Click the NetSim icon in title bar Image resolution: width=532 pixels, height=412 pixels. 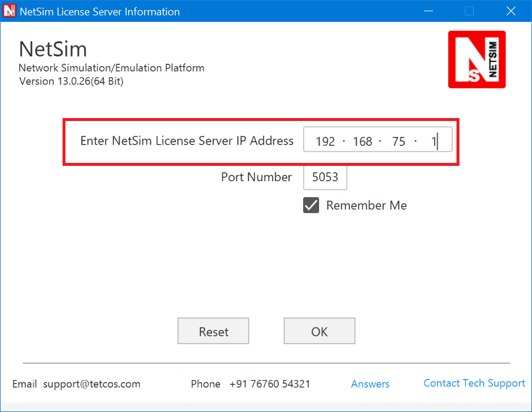pyautogui.click(x=9, y=11)
